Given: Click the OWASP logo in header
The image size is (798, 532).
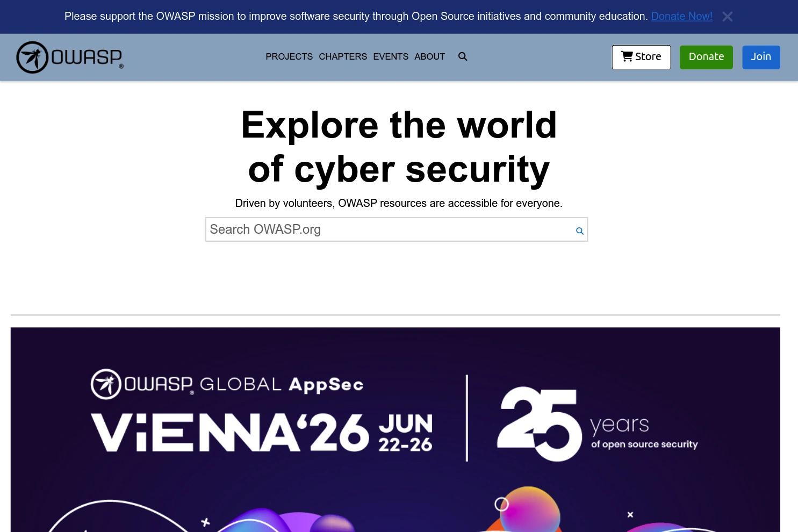Looking at the screenshot, I should [70, 57].
